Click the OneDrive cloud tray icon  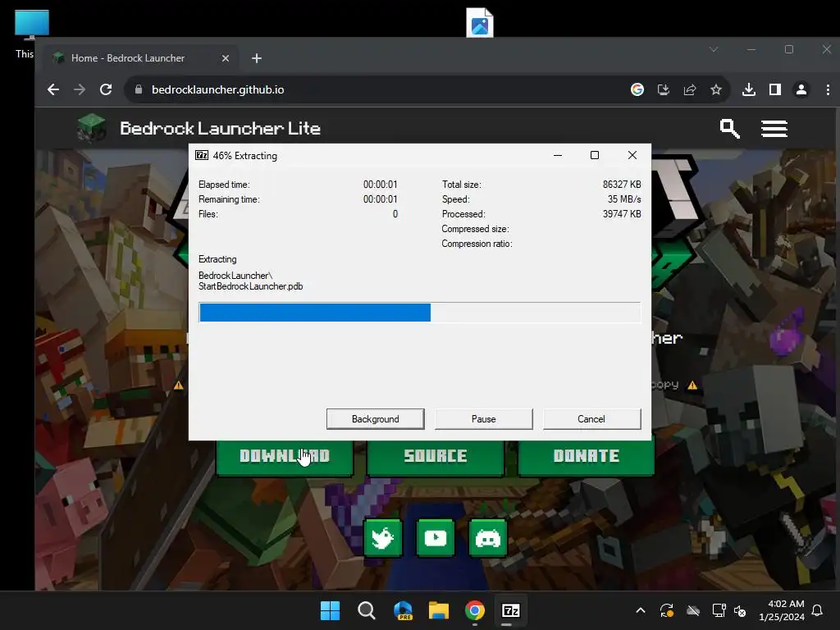click(693, 610)
